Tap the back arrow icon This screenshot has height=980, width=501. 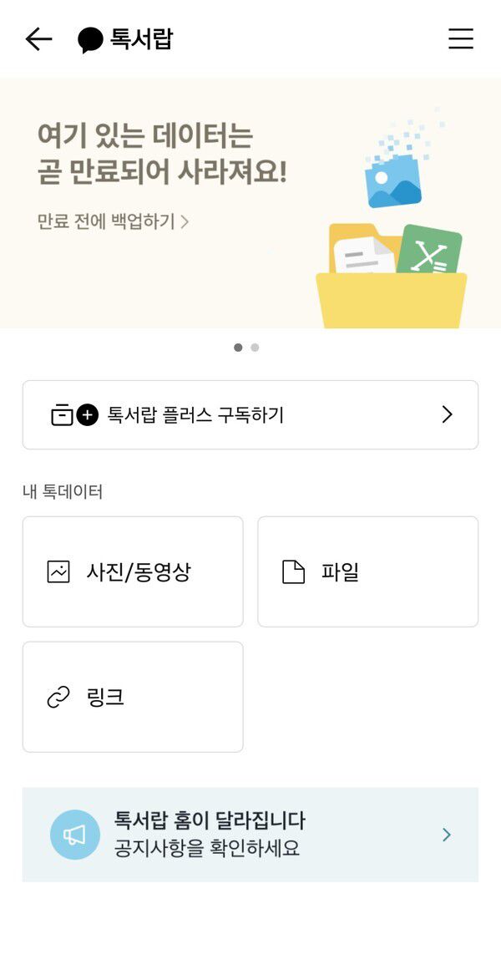point(38,39)
